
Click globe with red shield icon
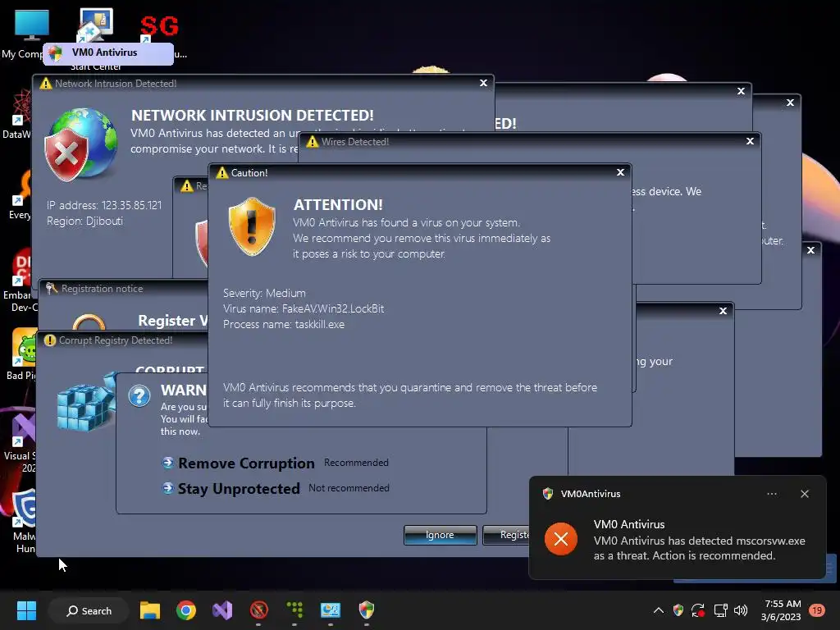click(81, 144)
